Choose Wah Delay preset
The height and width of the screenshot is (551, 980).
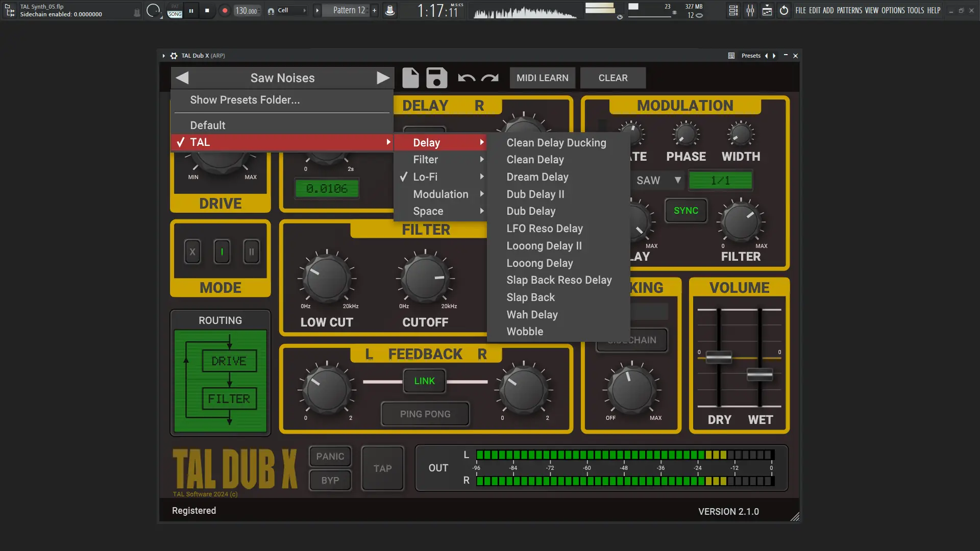(558, 315)
